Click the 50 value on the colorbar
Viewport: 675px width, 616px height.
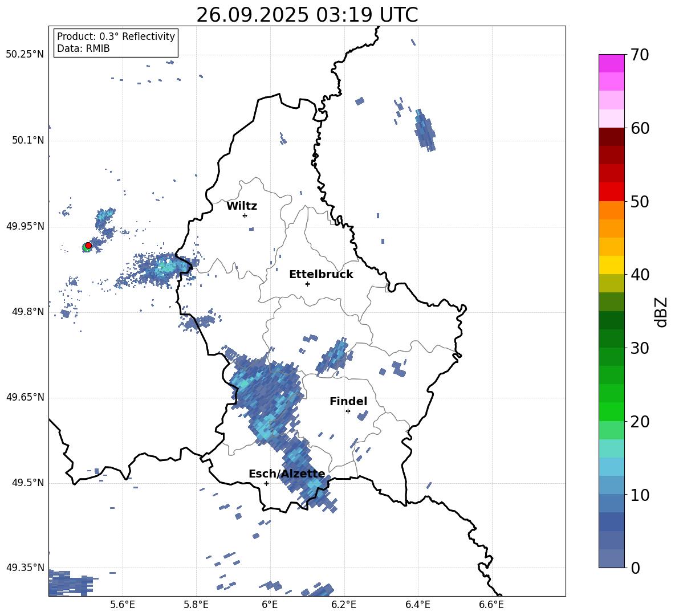pos(640,201)
